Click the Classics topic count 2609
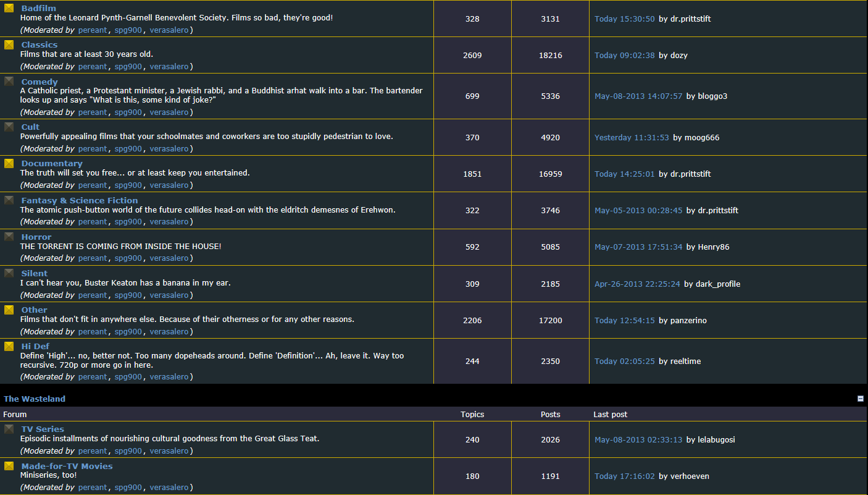868x495 pixels. (472, 55)
